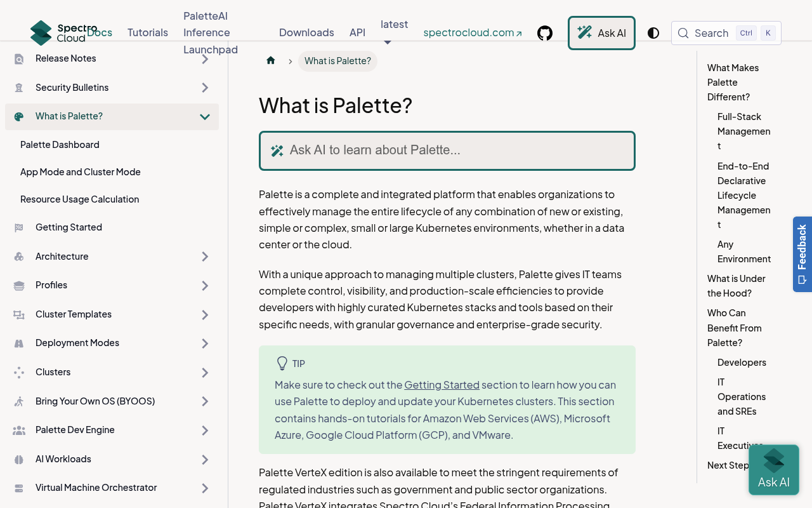Screen dimensions: 812x508
Task: Open the Search box
Action: (726, 33)
